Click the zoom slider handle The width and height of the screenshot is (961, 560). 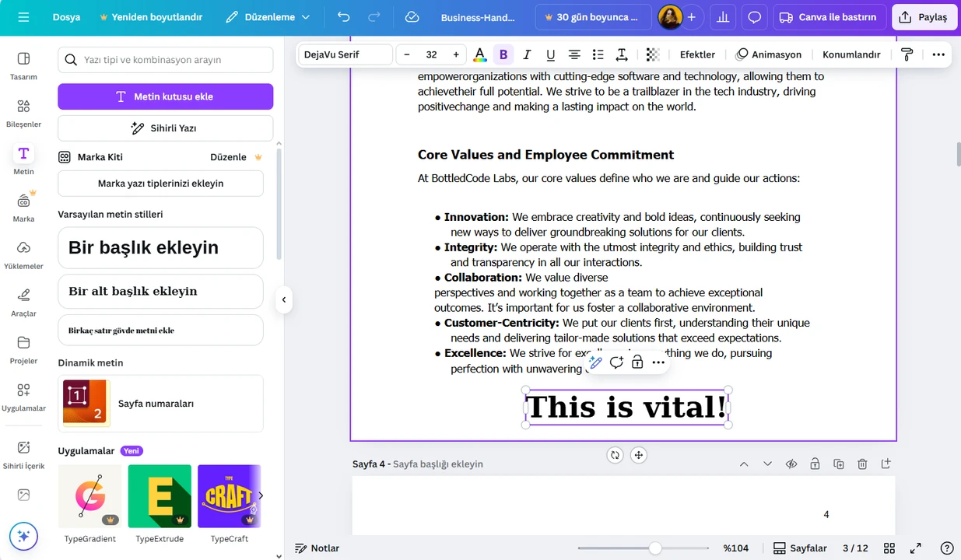pyautogui.click(x=655, y=548)
